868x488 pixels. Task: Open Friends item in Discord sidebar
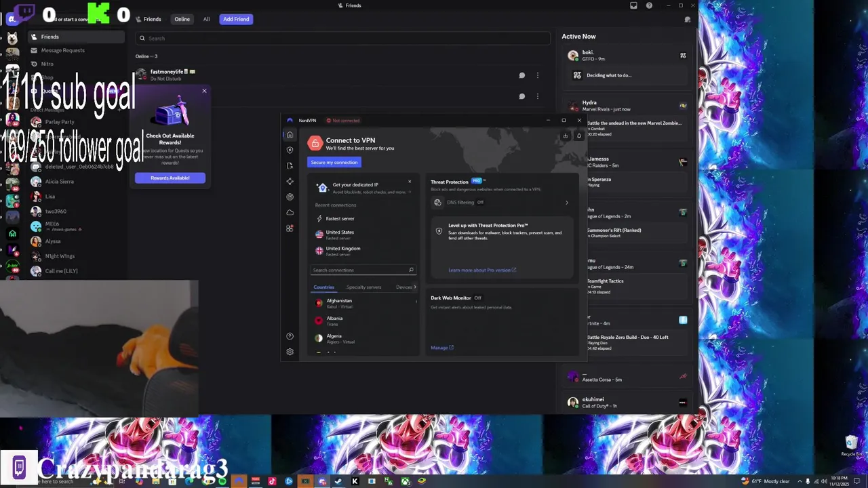click(76, 37)
